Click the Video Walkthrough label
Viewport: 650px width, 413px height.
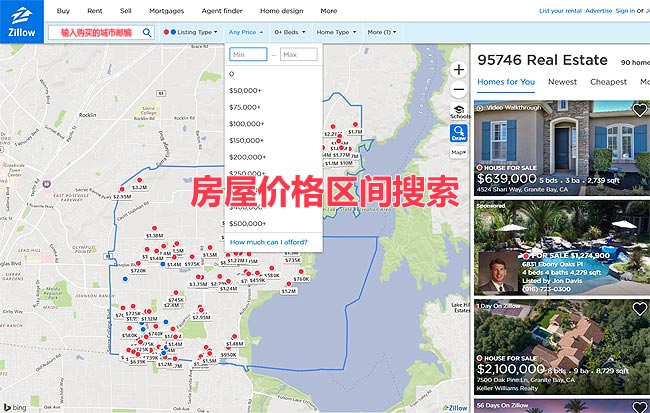[x=509, y=108]
